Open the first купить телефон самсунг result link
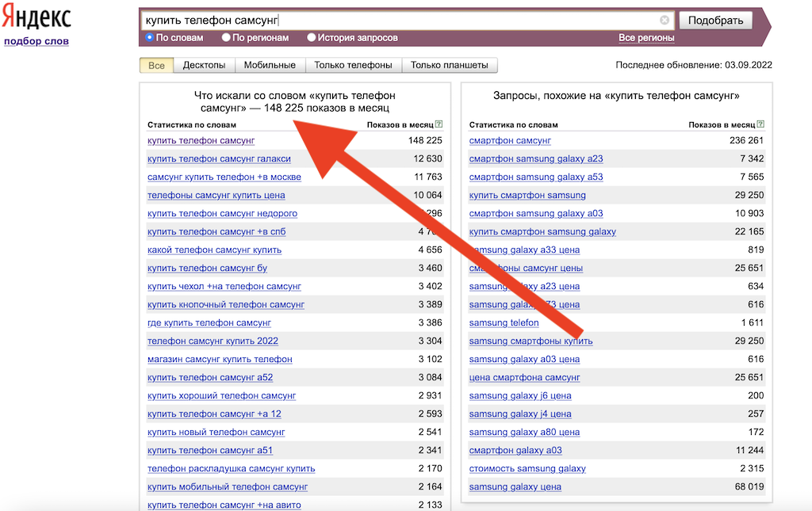This screenshot has width=812, height=511. [201, 141]
